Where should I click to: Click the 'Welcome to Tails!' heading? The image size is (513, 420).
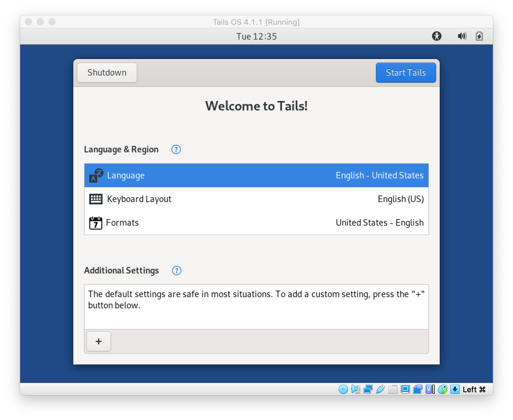256,106
